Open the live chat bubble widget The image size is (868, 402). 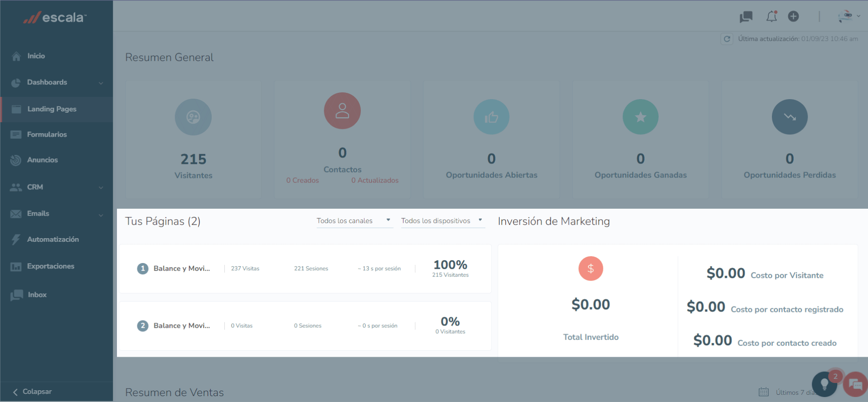(x=855, y=384)
